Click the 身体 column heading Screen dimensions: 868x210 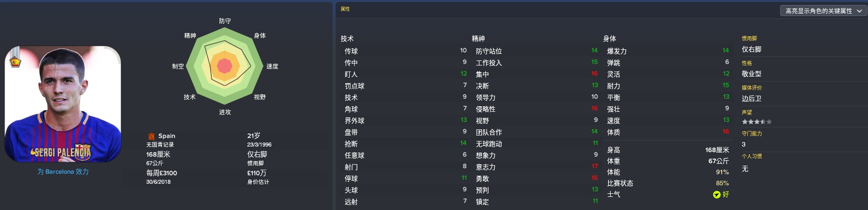tap(610, 39)
